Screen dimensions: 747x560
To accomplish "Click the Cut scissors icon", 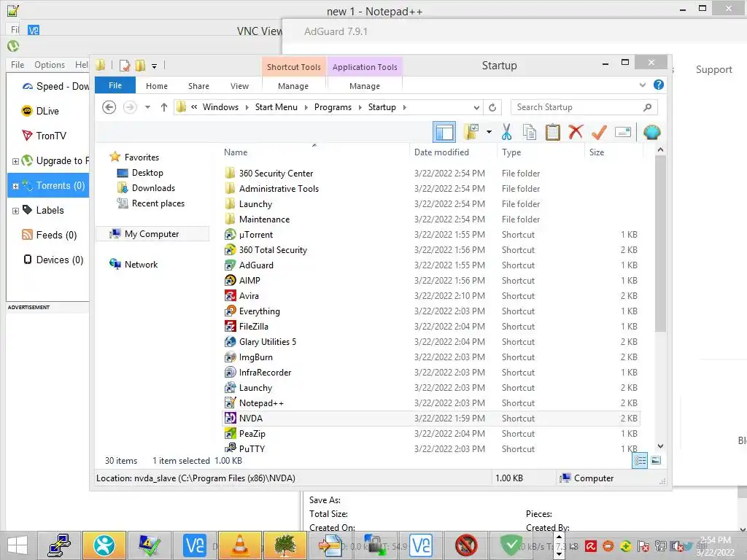I will click(x=506, y=132).
